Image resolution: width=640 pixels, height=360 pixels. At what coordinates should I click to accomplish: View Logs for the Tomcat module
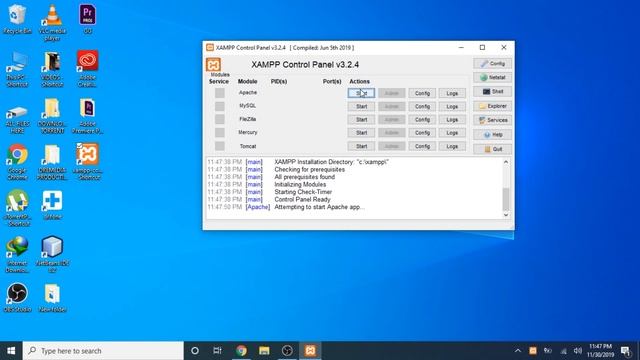click(x=452, y=146)
